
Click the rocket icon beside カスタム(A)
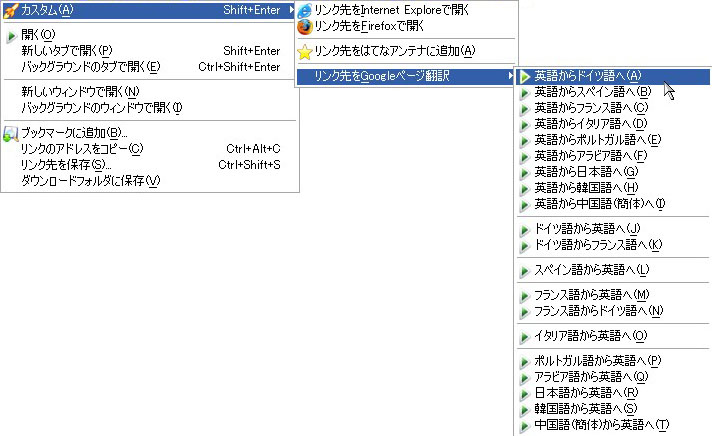[10, 10]
